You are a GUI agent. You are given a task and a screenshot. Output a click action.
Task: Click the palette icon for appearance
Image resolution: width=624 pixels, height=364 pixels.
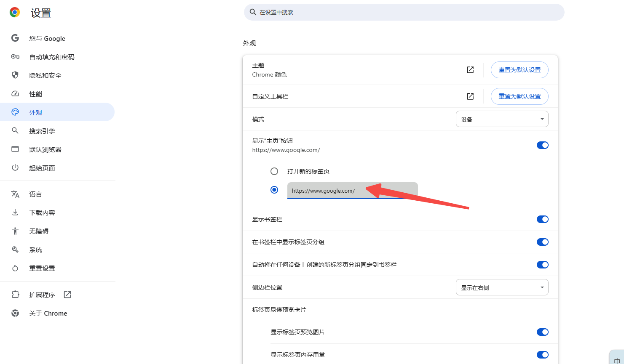[15, 112]
